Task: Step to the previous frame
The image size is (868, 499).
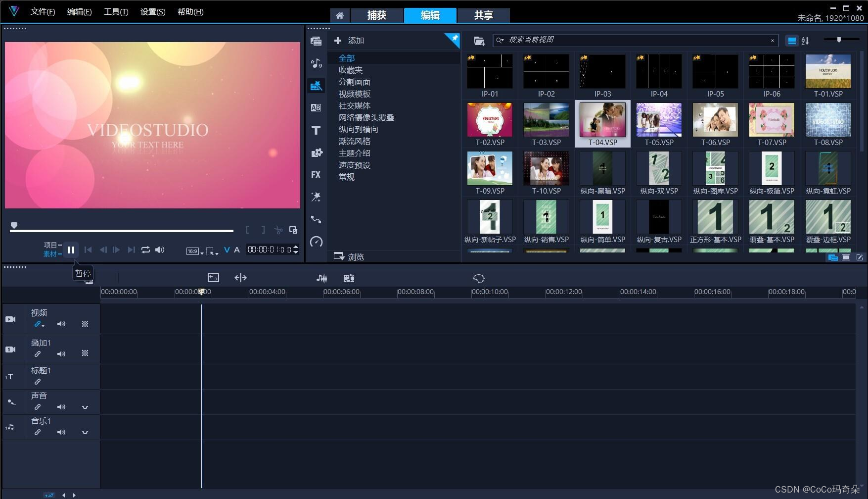Action: pos(103,250)
